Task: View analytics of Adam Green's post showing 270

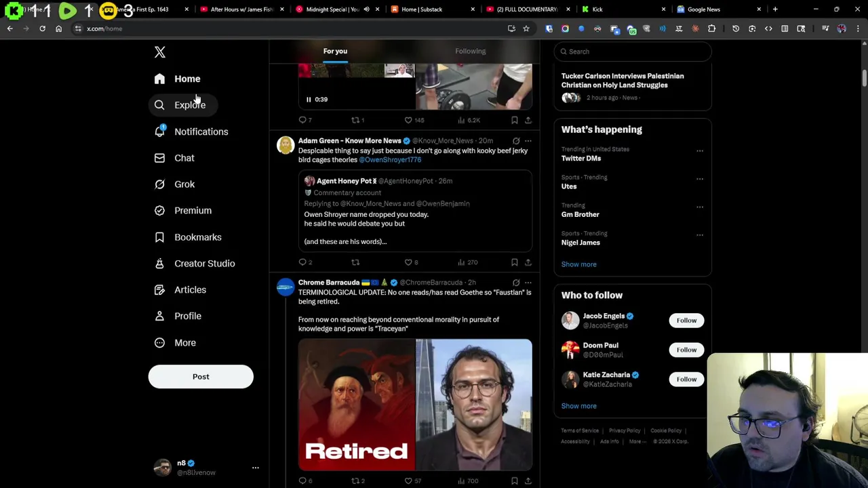Action: pos(468,262)
